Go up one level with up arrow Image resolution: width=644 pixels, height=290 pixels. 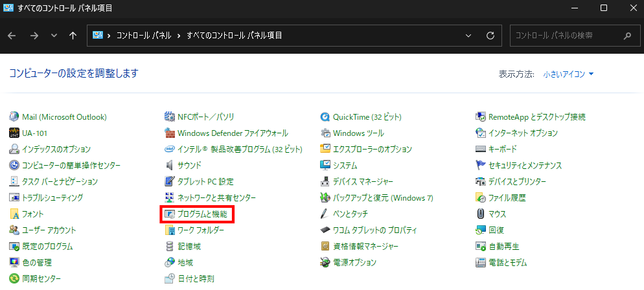[73, 36]
